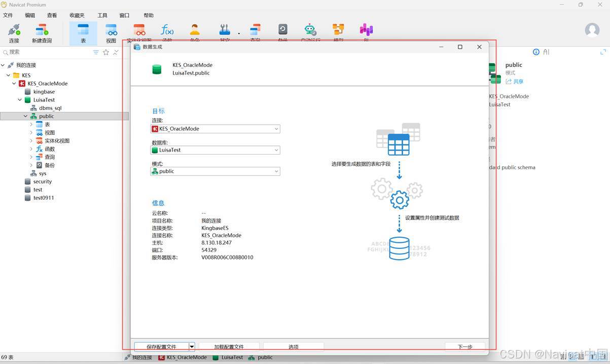Expand the 备份 node under public
The image size is (610, 364).
[x=31, y=165]
